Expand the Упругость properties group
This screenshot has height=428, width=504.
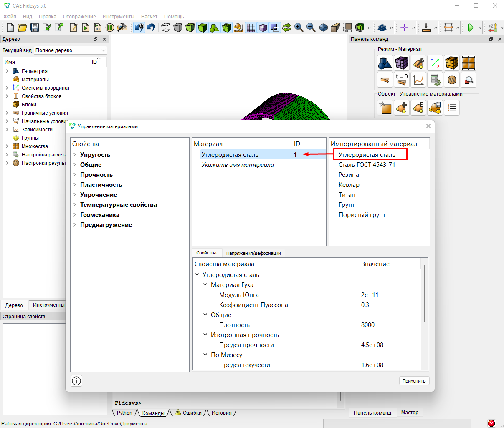point(75,155)
